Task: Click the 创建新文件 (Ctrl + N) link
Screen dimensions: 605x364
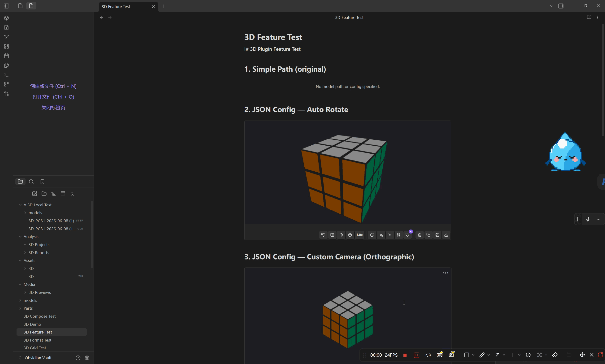Action: pos(53,86)
